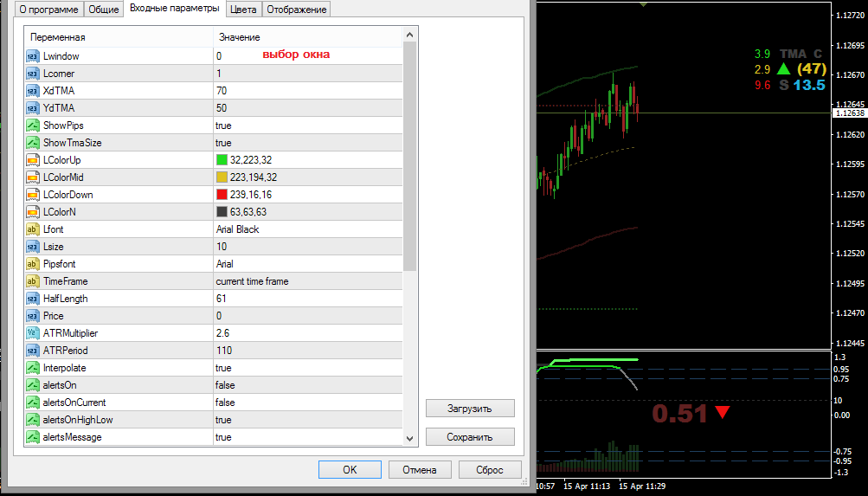Click the ATRPeriod value 110
Screen dimensions: 868x496
pos(224,351)
